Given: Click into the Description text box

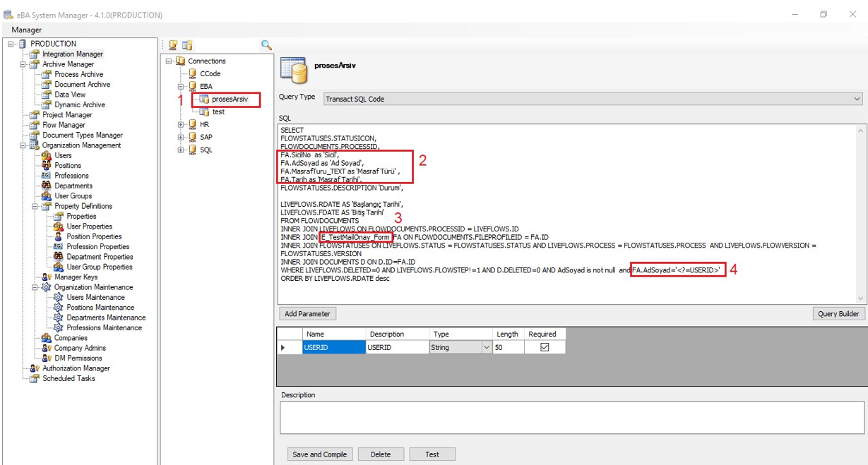Looking at the screenshot, I should click(572, 417).
